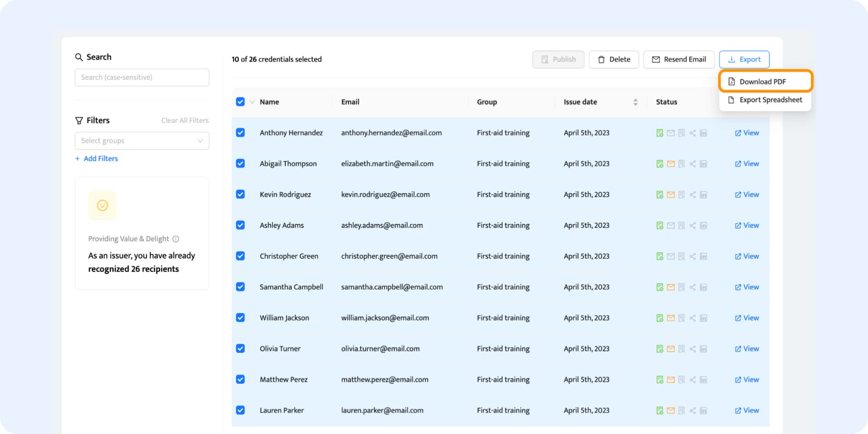Untick the checkbox next to Lauren Parker

(241, 410)
